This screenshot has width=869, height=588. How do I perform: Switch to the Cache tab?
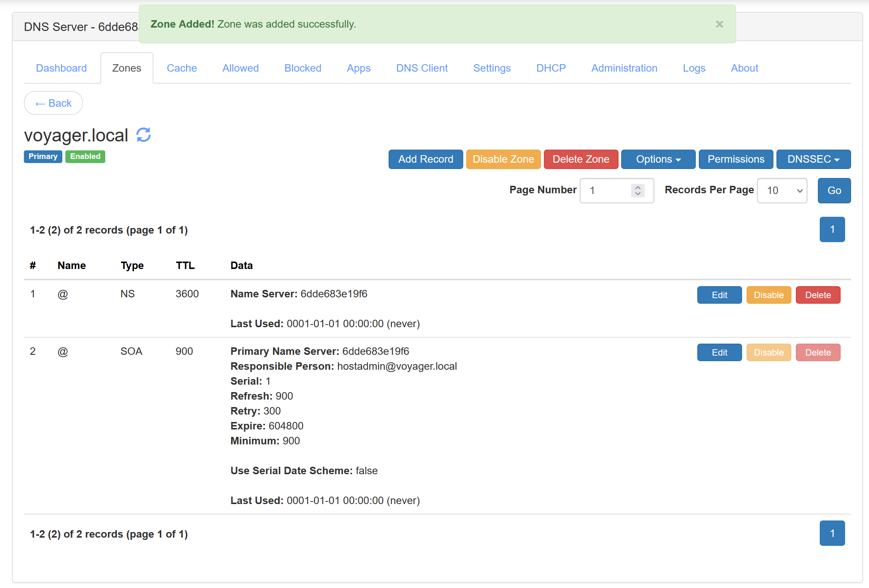pos(182,68)
